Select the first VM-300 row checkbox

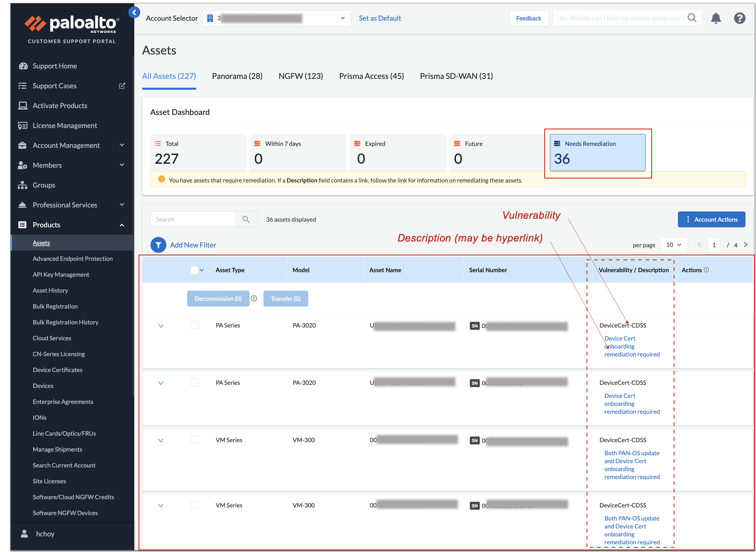pyautogui.click(x=194, y=440)
